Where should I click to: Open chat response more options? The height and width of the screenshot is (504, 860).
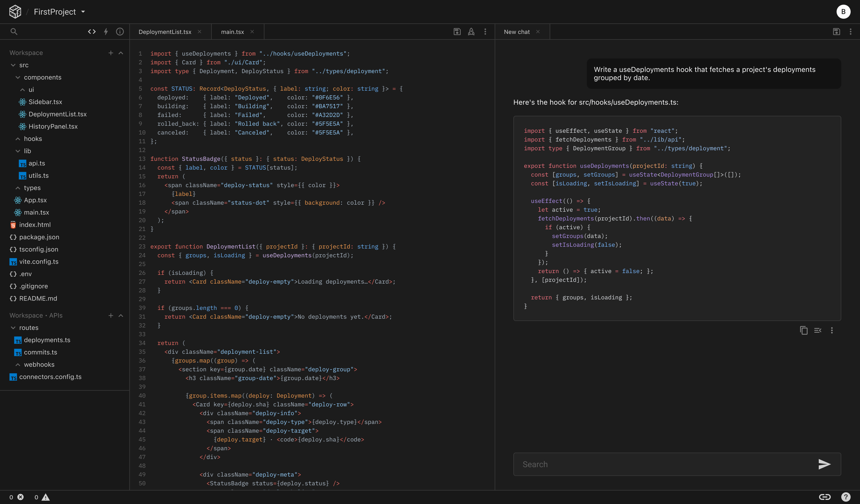(x=832, y=330)
